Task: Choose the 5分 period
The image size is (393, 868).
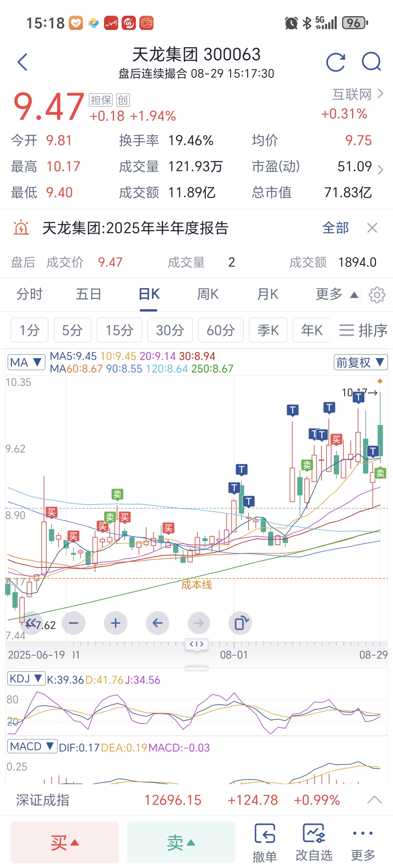Action: pyautogui.click(x=72, y=330)
